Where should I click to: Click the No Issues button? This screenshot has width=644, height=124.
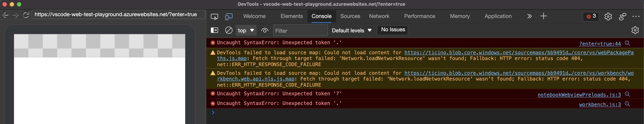point(392,30)
